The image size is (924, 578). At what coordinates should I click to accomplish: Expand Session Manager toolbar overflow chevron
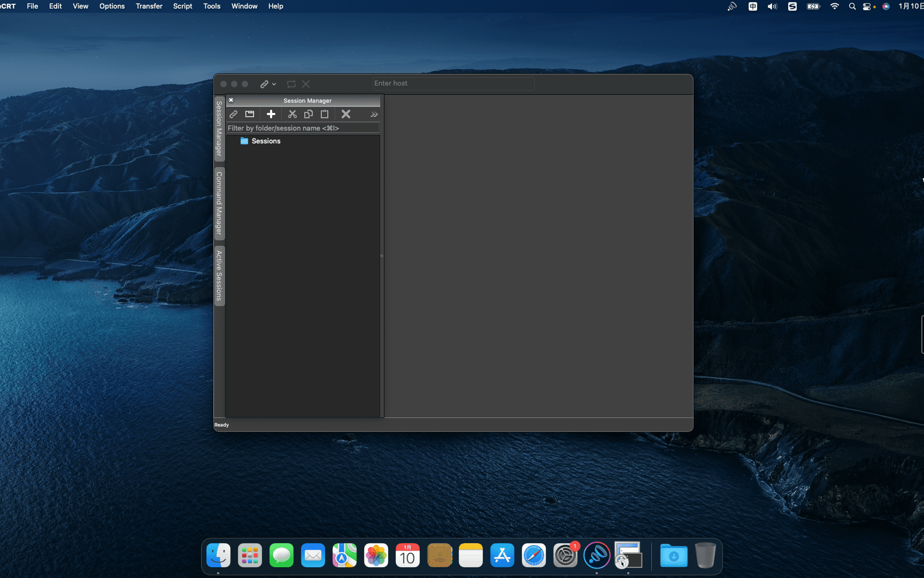coord(374,115)
